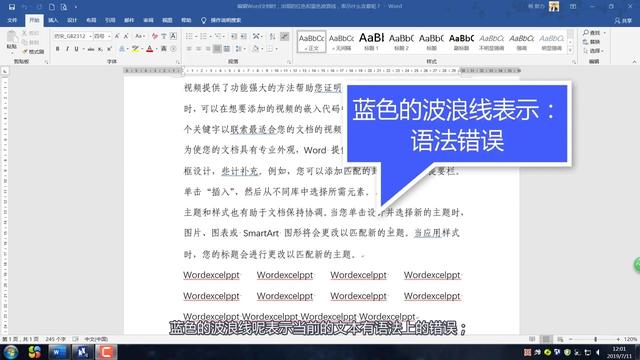The width and height of the screenshot is (640, 360).
Task: Click the 替换 (Replace) button
Action: click(x=592, y=42)
